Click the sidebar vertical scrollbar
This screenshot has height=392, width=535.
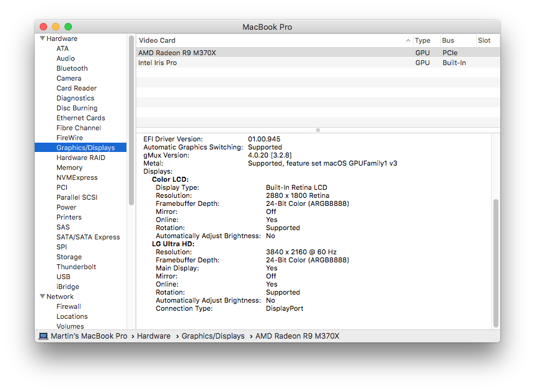pyautogui.click(x=131, y=120)
